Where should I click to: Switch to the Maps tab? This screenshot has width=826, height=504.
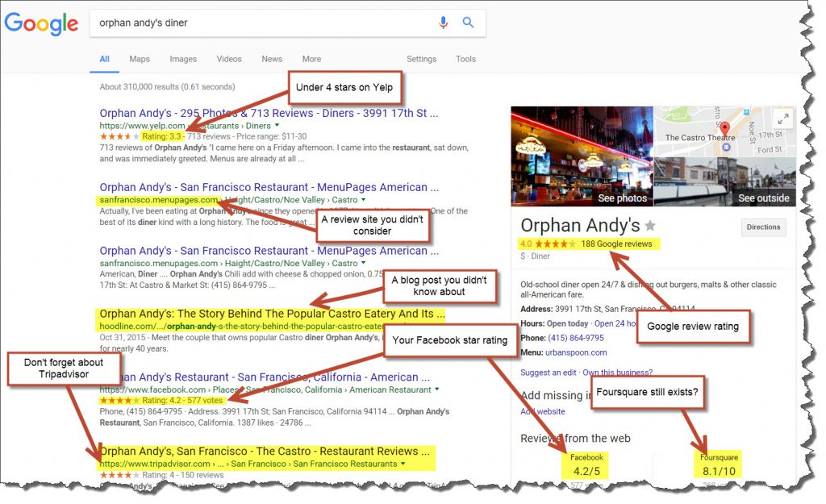pos(140,59)
